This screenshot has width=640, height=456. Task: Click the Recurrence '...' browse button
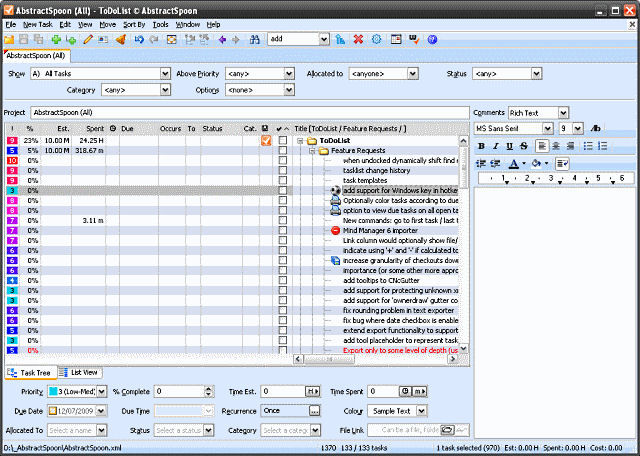[314, 411]
